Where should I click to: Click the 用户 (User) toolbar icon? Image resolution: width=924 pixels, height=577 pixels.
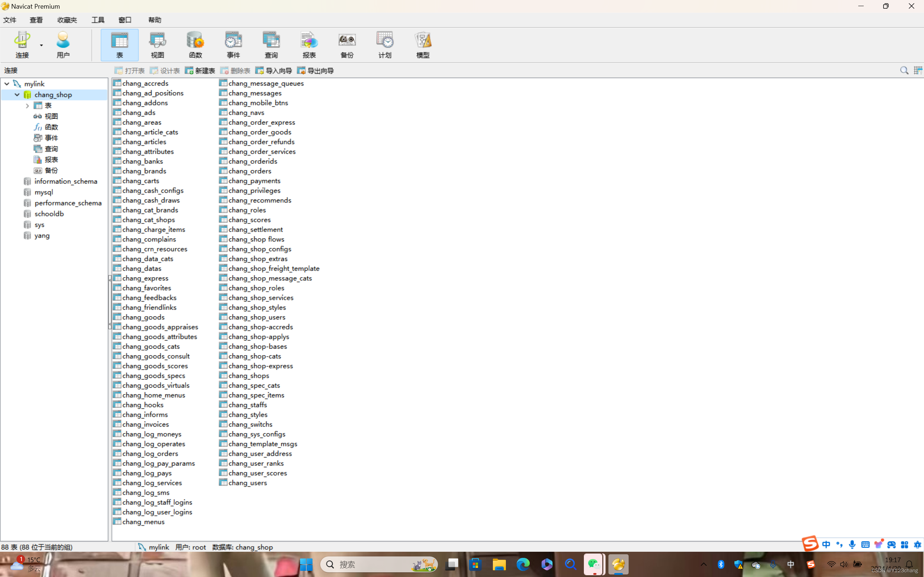[x=63, y=45]
